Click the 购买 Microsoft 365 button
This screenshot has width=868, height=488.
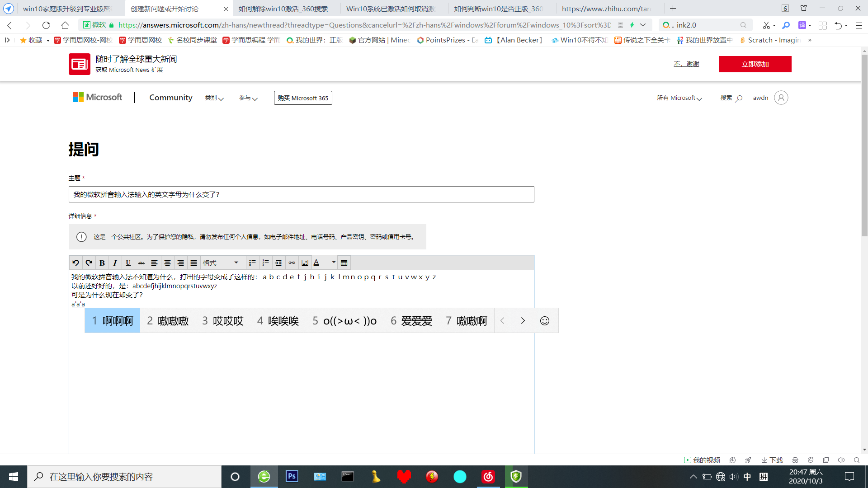pyautogui.click(x=303, y=98)
